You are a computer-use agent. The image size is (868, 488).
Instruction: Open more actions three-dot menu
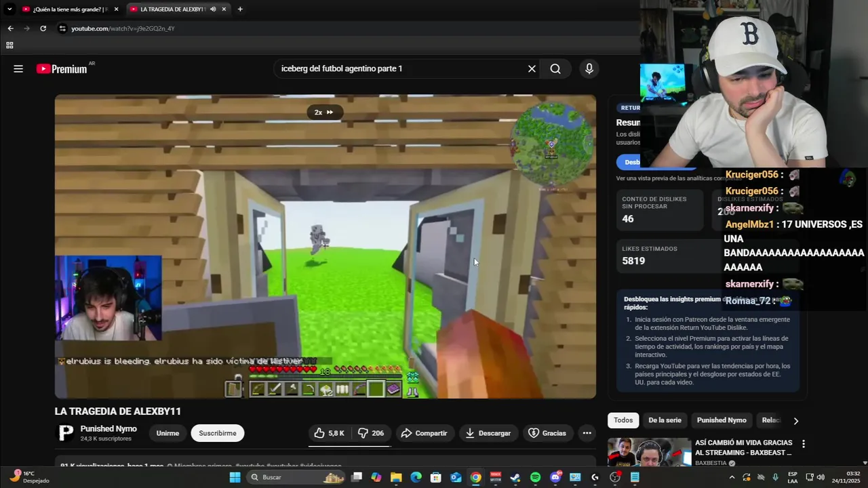[x=587, y=433]
